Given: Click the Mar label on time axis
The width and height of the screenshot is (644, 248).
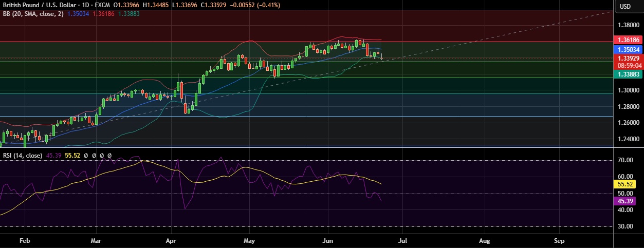Looking at the screenshot, I should (x=96, y=240).
